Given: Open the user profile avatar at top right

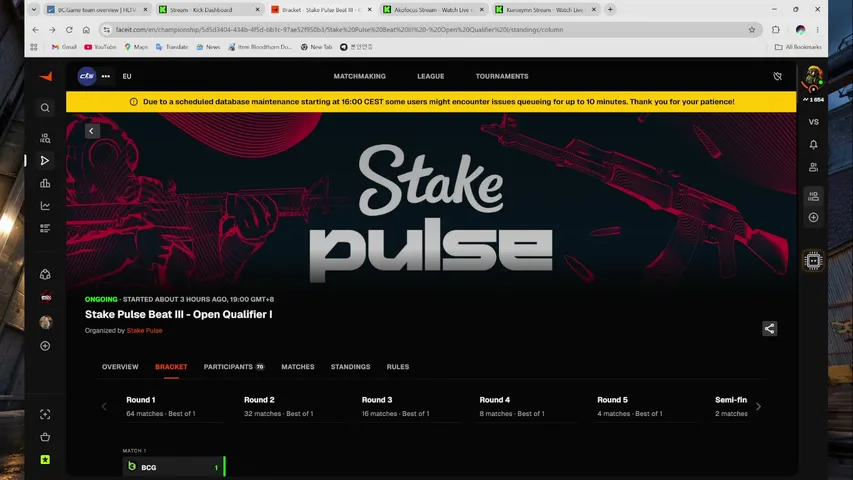Looking at the screenshot, I should tap(814, 78).
